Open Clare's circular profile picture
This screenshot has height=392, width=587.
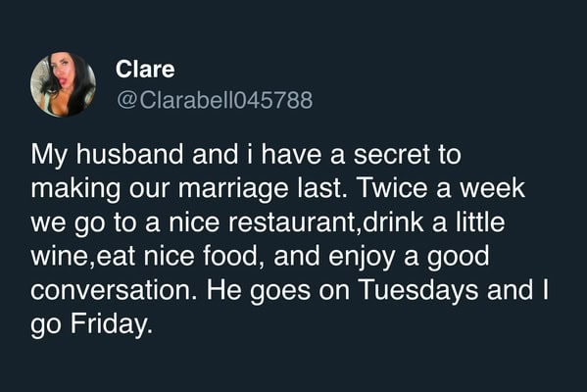63,84
